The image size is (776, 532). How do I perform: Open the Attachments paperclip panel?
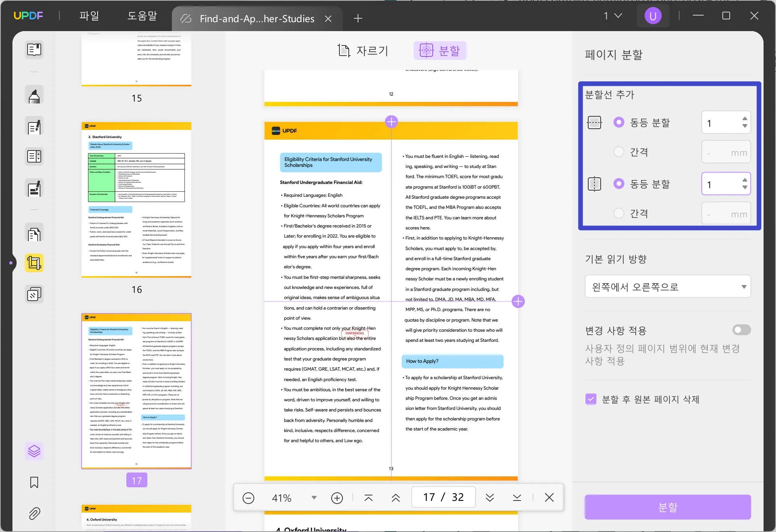coord(34,514)
